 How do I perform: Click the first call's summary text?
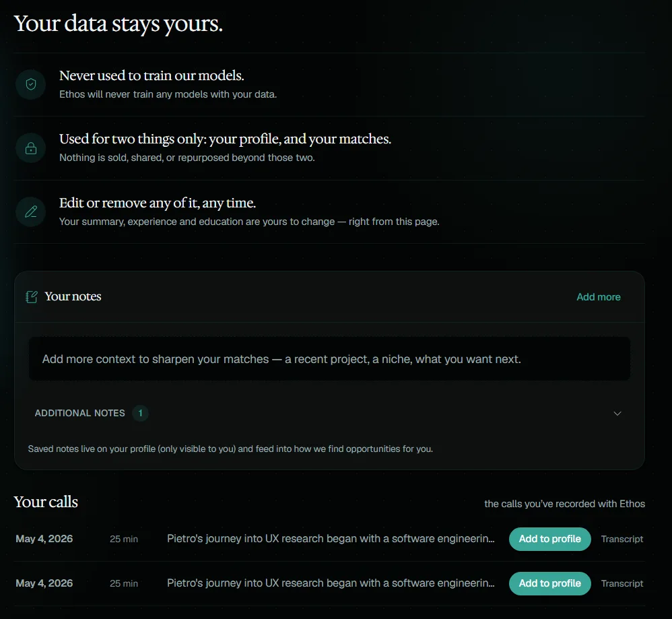(331, 539)
